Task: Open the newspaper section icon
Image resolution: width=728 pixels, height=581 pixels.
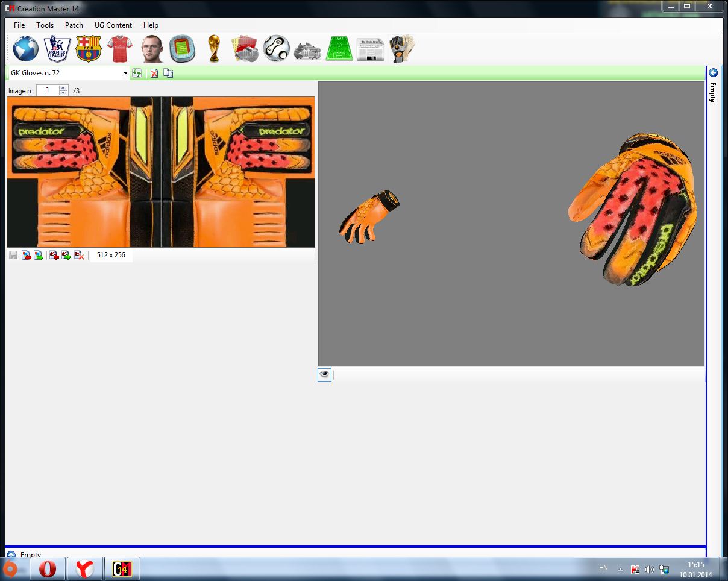Action: [x=370, y=49]
